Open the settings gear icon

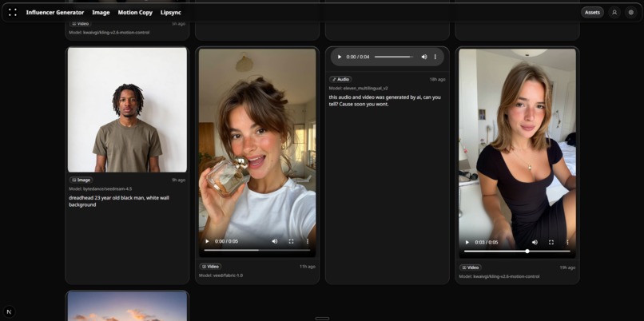pos(631,12)
